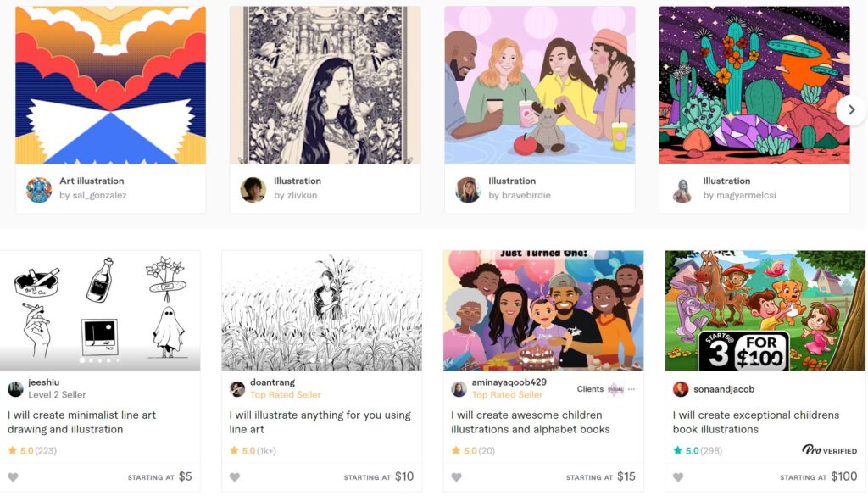The width and height of the screenshot is (868, 496).
Task: Click heart icon on sonaandjacob gig
Action: pos(678,477)
